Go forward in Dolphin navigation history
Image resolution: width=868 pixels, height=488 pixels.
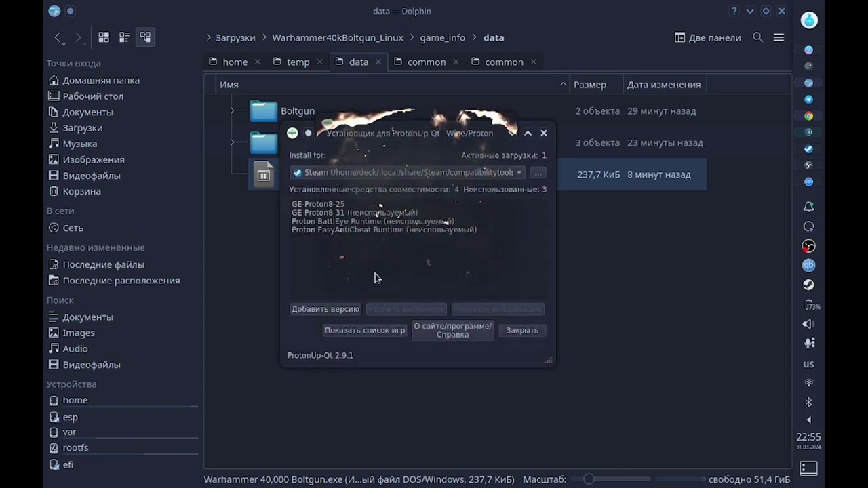[x=79, y=38]
